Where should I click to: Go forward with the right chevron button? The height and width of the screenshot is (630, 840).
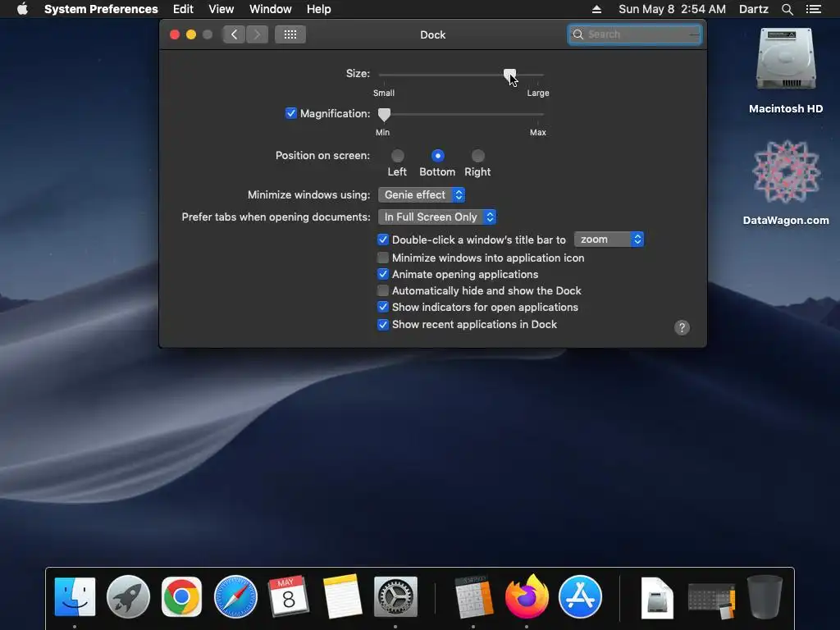click(x=257, y=34)
